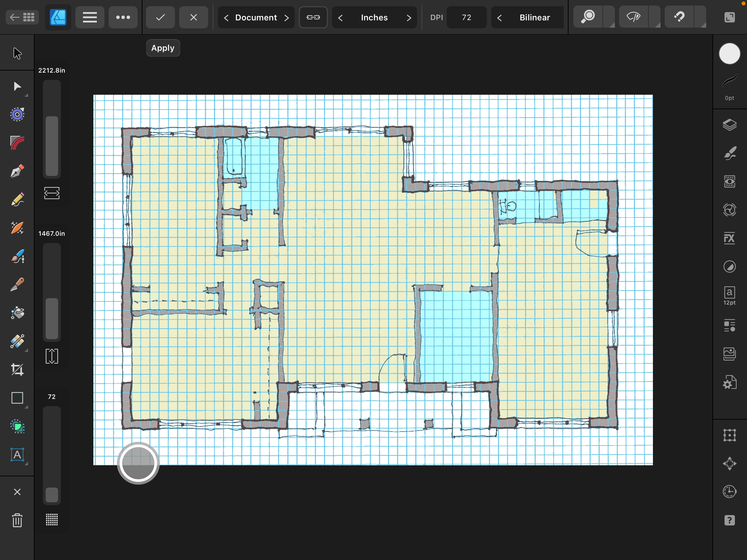Screen dimensions: 747x560
Task: Toggle the preview mode eye icon
Action: click(634, 17)
